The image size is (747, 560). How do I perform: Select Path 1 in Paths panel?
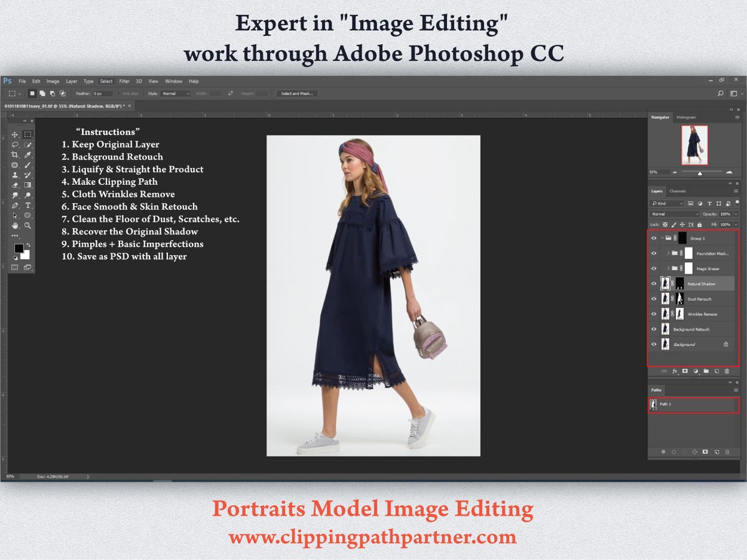694,404
